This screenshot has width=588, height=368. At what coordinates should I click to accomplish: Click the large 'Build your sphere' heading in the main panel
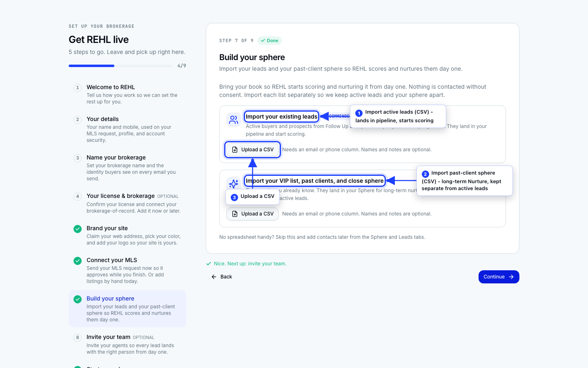[252, 57]
